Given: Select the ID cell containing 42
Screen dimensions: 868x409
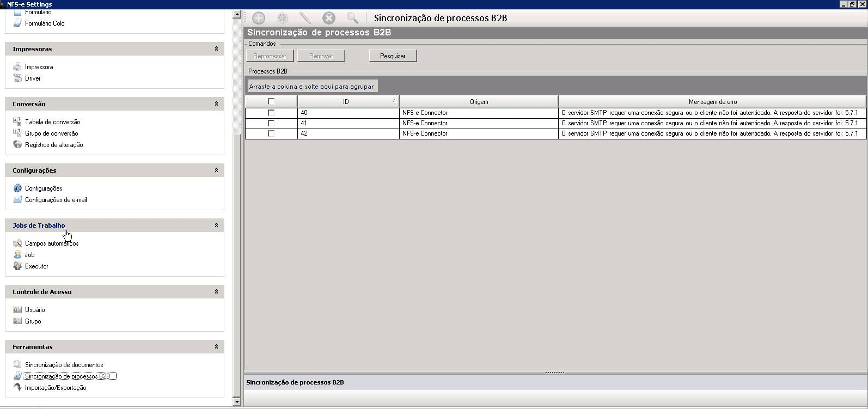Looking at the screenshot, I should [348, 133].
